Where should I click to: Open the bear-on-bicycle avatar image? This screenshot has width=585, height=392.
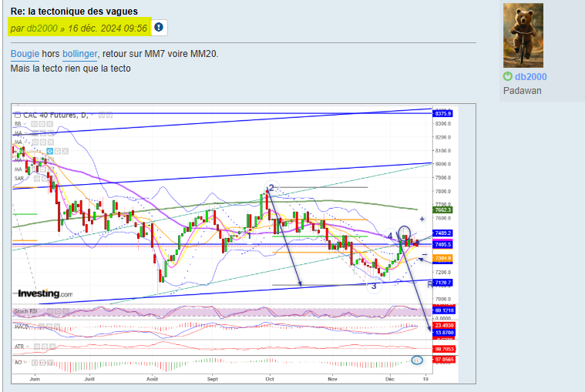[523, 35]
